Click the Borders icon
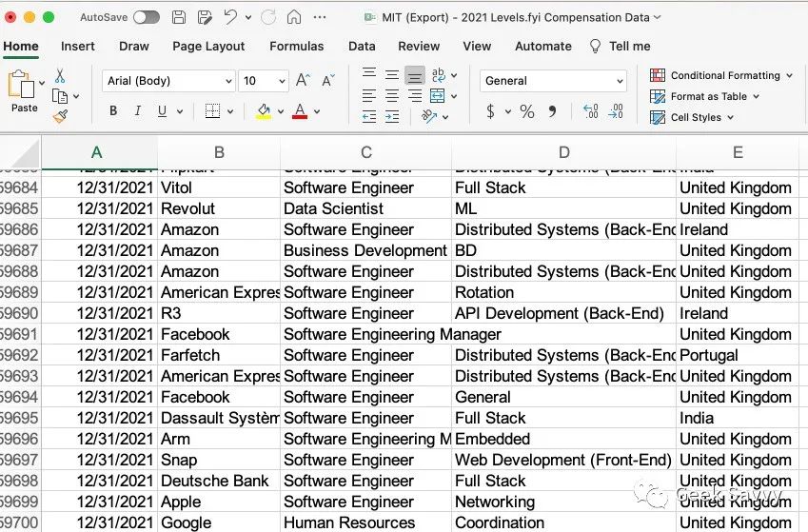The width and height of the screenshot is (808, 532). pos(212,110)
